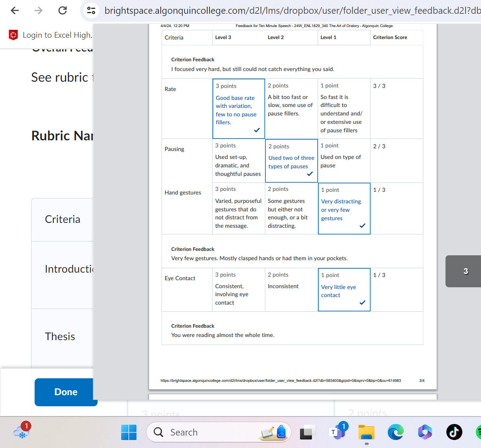
Task: Click Eye Contact criterion score 1 / 3
Action: click(x=379, y=275)
